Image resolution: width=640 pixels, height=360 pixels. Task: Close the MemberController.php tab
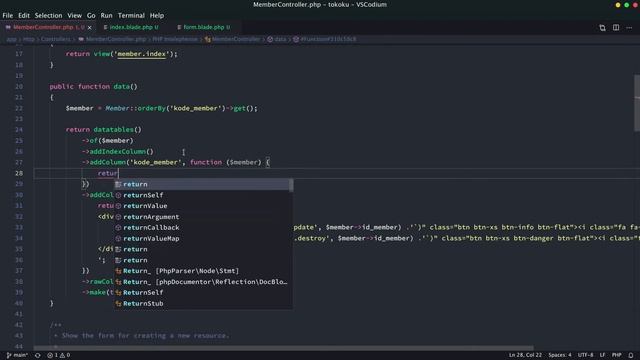click(x=89, y=27)
